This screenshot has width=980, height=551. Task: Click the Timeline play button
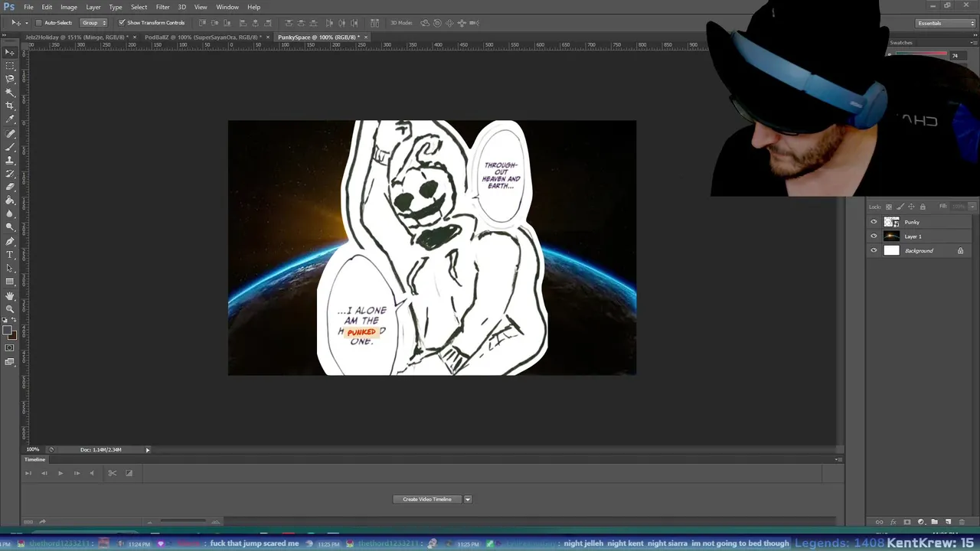(60, 473)
